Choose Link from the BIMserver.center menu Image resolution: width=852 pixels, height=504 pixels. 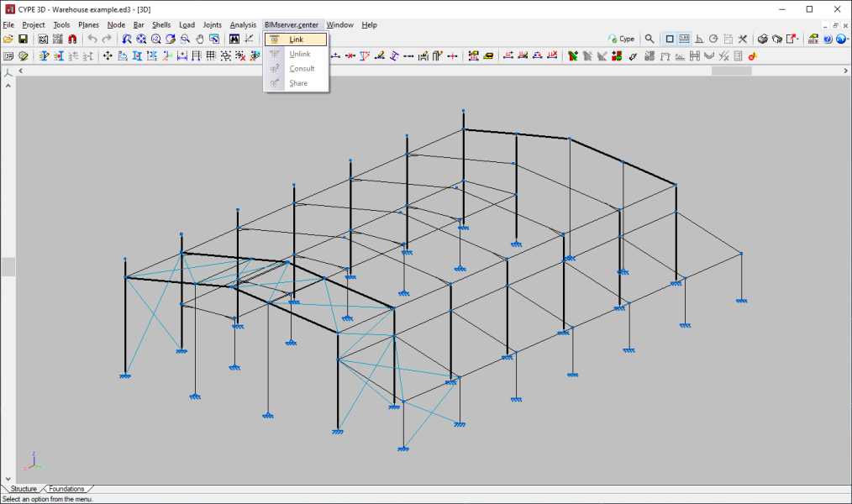pyautogui.click(x=296, y=39)
